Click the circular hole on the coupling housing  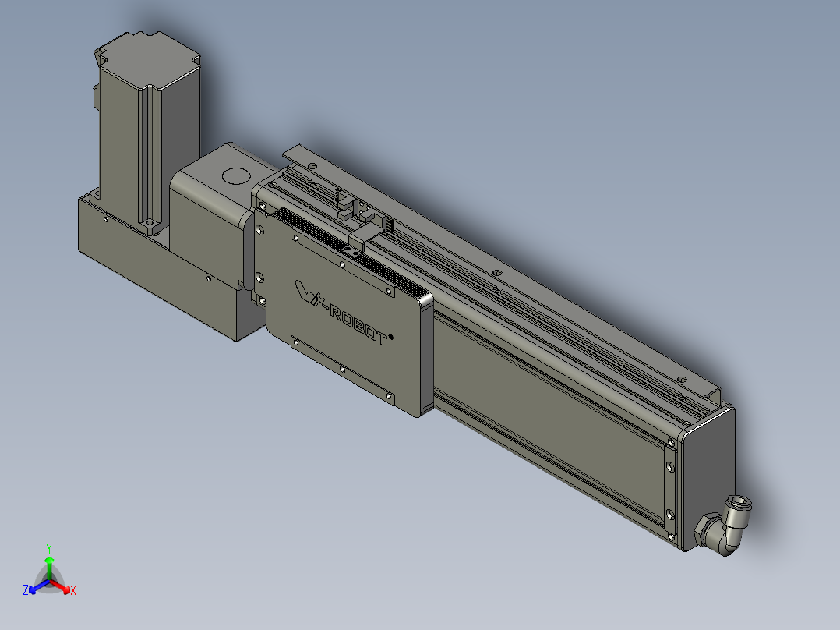[x=236, y=175]
